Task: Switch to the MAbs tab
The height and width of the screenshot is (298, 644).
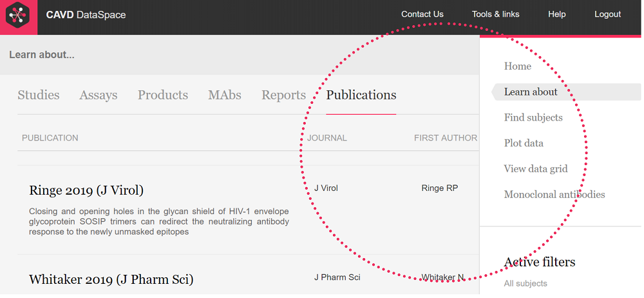Action: (x=225, y=95)
